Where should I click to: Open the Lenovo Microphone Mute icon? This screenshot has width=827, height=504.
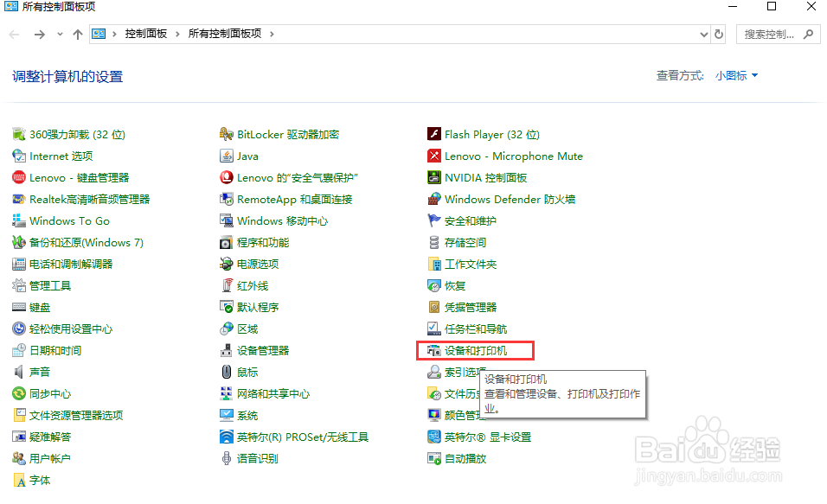434,156
